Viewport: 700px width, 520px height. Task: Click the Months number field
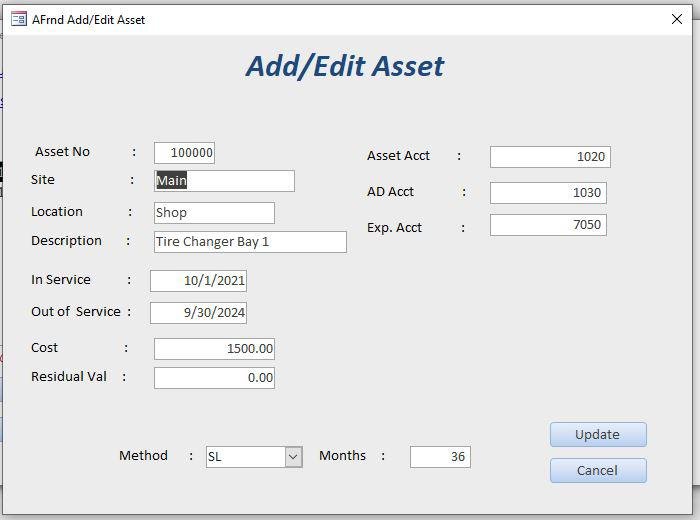tap(440, 457)
